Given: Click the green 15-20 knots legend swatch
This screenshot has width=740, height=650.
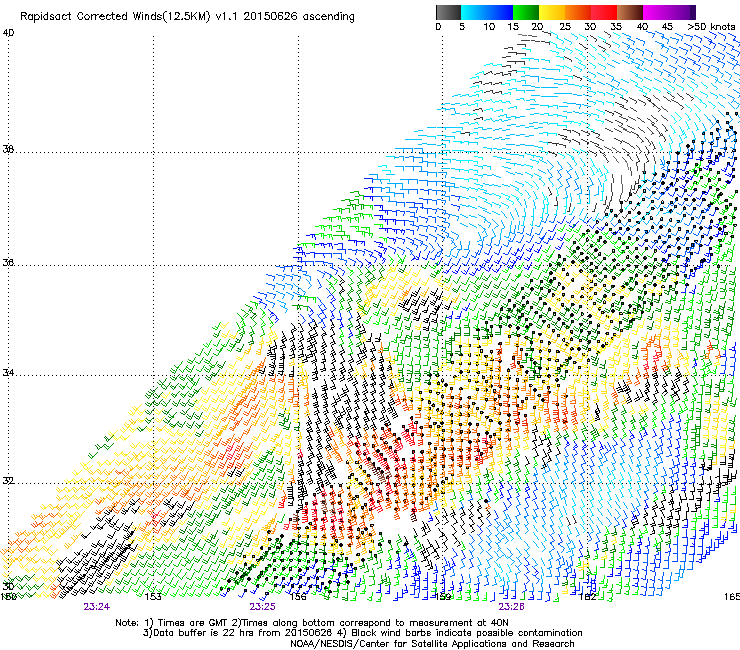Looking at the screenshot, I should coord(526,12).
